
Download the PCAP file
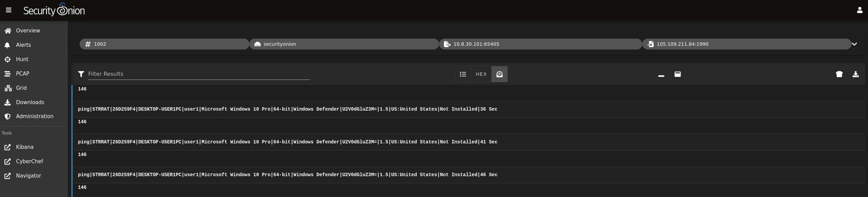click(x=856, y=74)
